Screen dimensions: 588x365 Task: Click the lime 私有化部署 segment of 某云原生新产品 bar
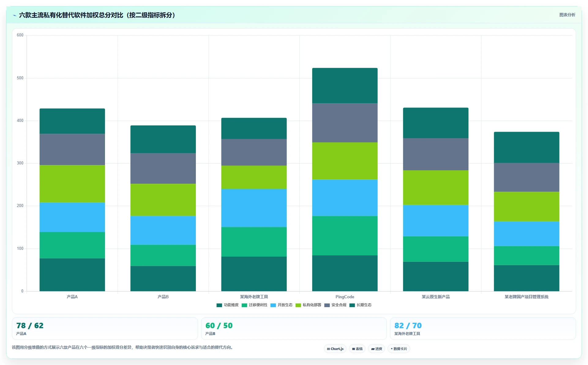point(436,188)
